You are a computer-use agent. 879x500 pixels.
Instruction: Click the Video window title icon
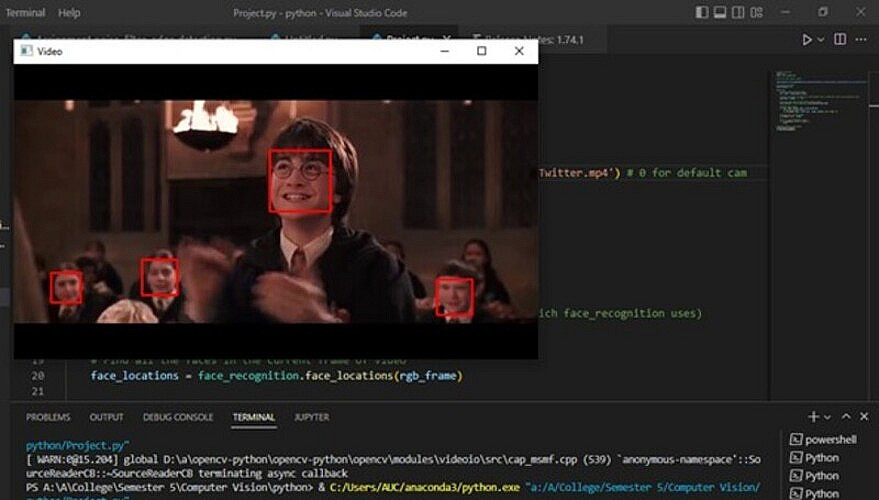coord(26,51)
